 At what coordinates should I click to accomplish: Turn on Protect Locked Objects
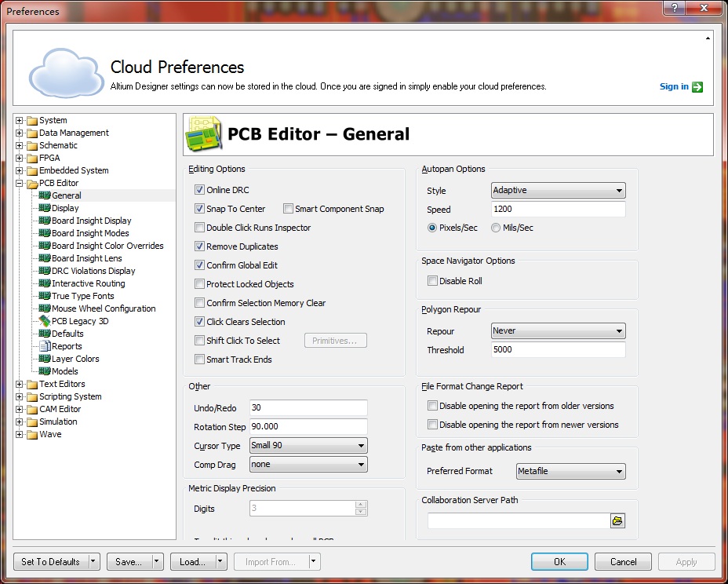coord(199,284)
